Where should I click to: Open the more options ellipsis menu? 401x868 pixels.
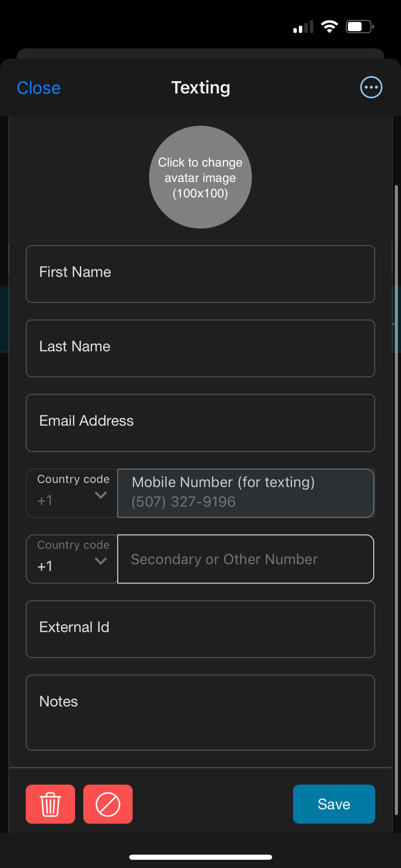(x=371, y=87)
